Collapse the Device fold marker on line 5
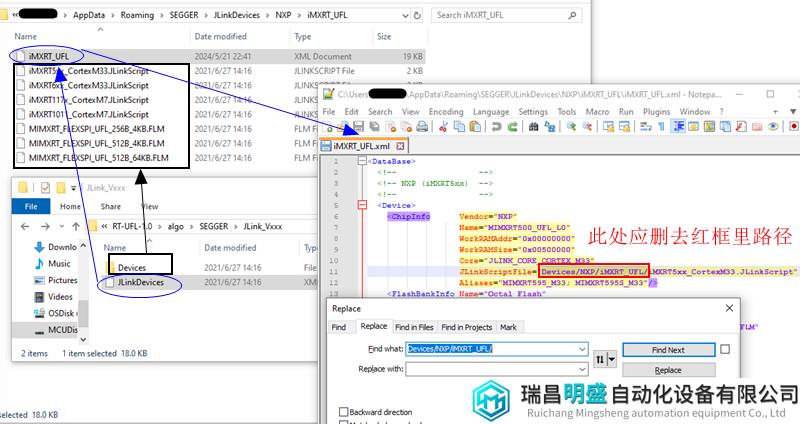 (362, 205)
